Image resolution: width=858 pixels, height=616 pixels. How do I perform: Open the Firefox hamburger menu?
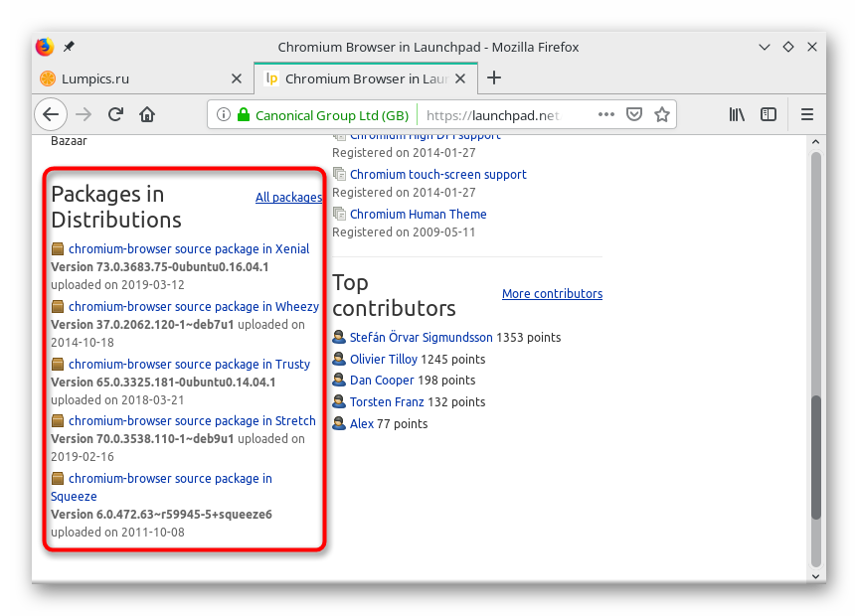click(x=807, y=114)
